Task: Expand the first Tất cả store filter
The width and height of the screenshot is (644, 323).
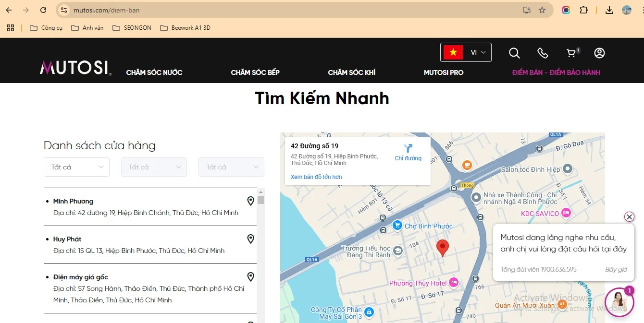Action: click(x=76, y=167)
